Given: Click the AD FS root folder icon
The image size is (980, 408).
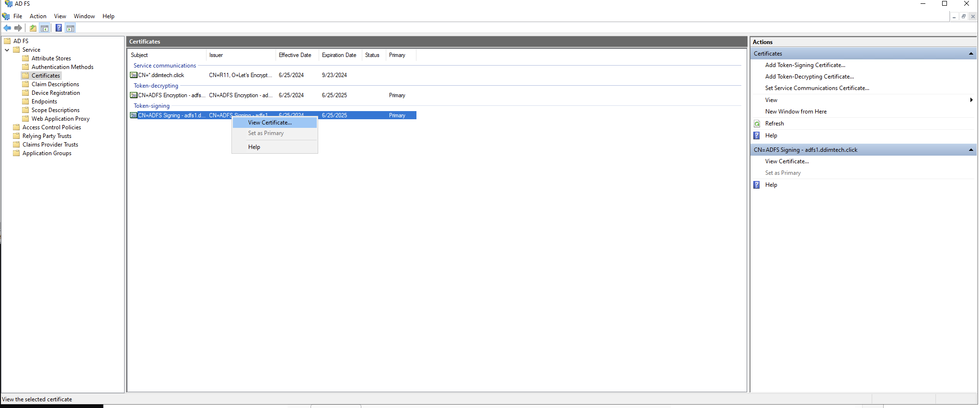Looking at the screenshot, I should click(x=7, y=41).
